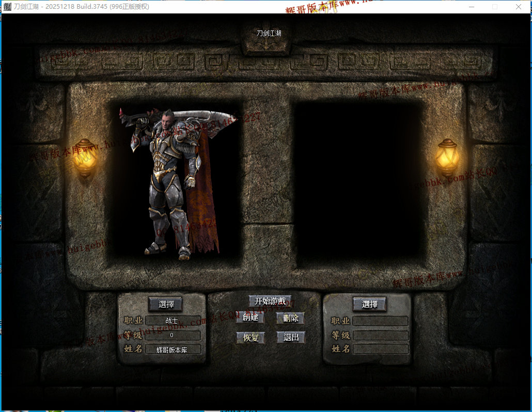This screenshot has width=532, height=412.
Task: Click the empty right-side 职业 field
Action: (380, 321)
